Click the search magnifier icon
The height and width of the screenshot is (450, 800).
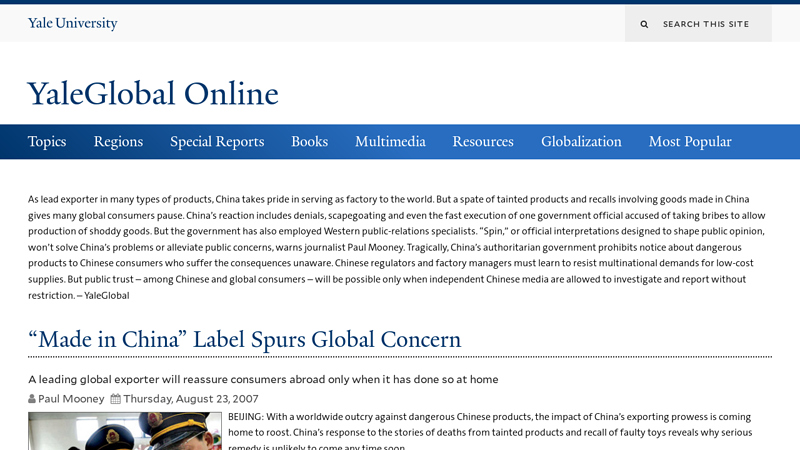pos(644,24)
